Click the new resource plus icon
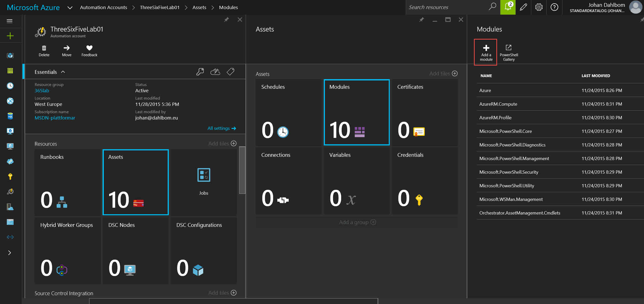The image size is (644, 304). 10,36
